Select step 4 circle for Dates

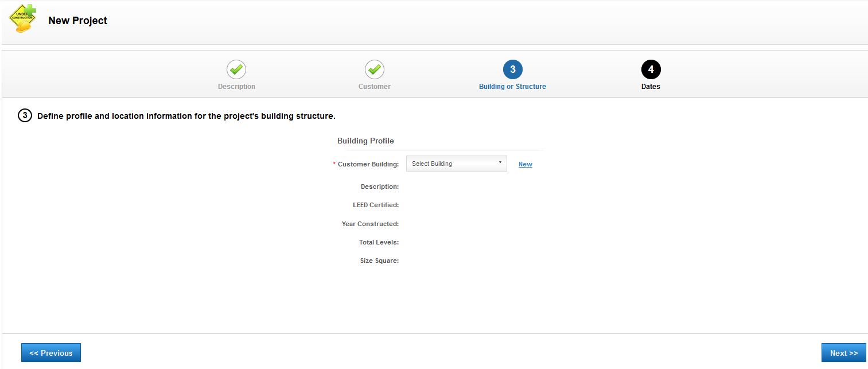pyautogui.click(x=651, y=69)
